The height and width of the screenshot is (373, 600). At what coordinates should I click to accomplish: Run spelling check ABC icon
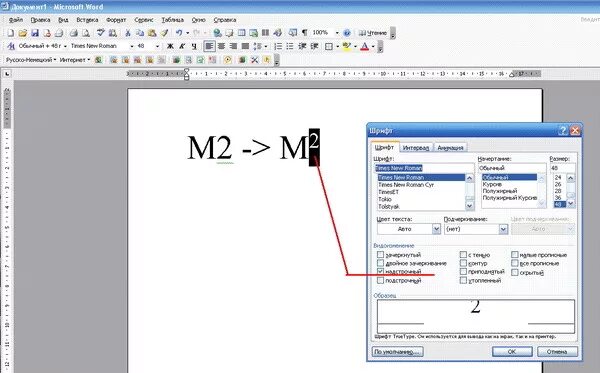pyautogui.click(x=100, y=33)
